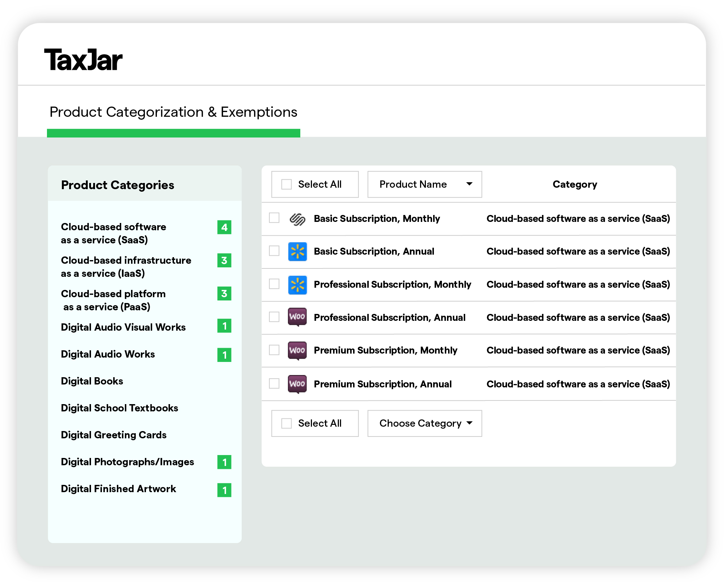Check the Select All checkbox at the top
The width and height of the screenshot is (728, 582).
(x=286, y=184)
